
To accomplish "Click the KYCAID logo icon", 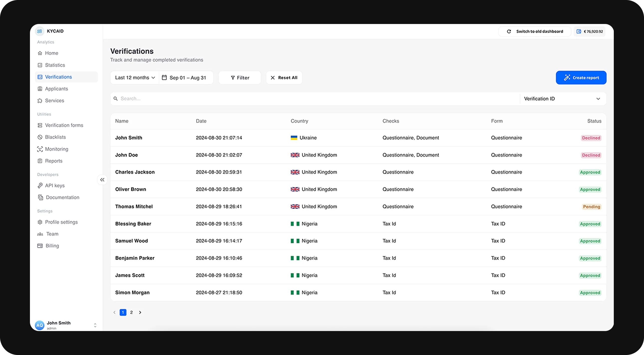I will tap(39, 31).
